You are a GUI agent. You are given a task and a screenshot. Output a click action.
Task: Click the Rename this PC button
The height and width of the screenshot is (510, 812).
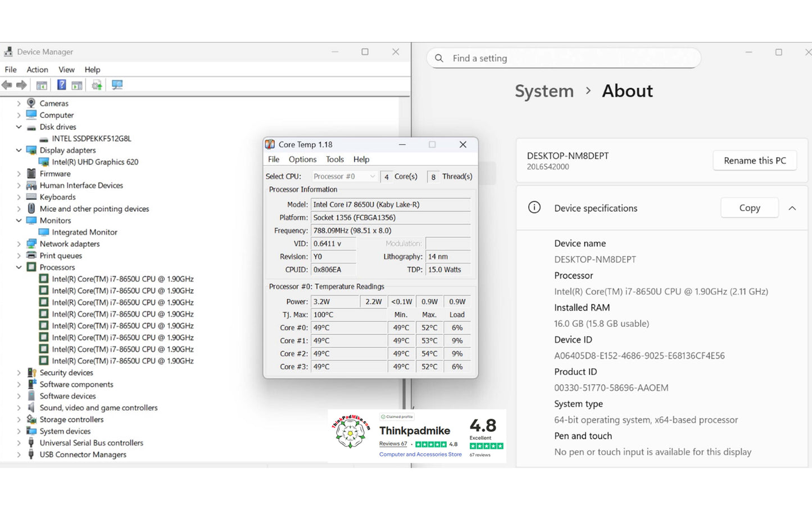click(754, 161)
